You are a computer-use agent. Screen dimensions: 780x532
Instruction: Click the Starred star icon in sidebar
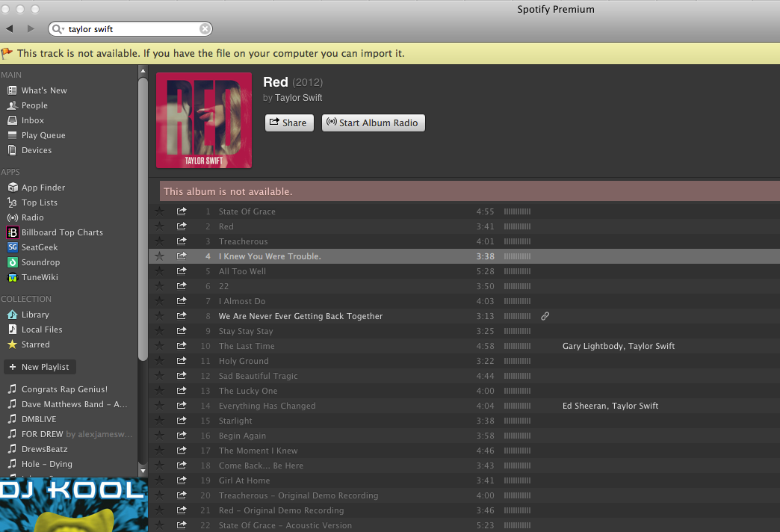[x=13, y=344]
